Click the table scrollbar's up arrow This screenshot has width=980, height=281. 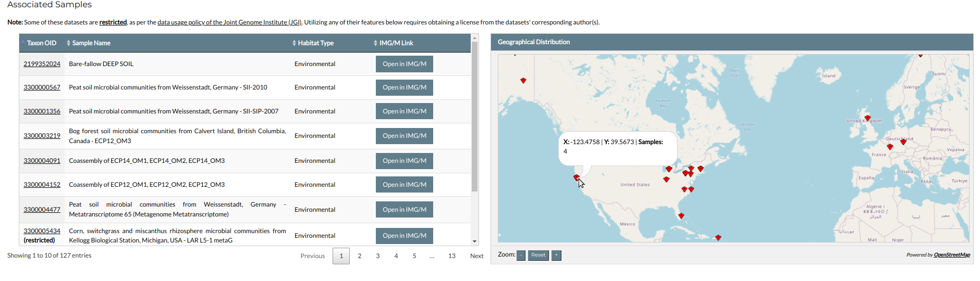pos(474,38)
